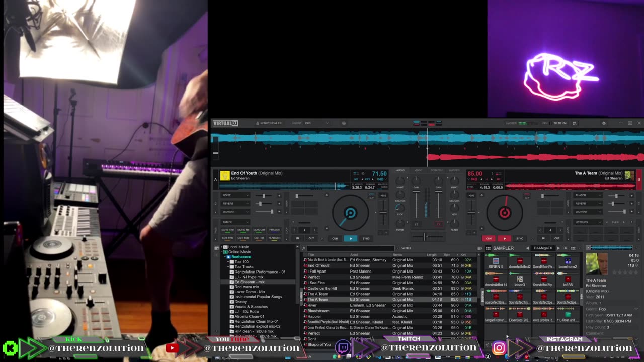This screenshot has height=362, width=644.
Task: Set loop OUT point on deck B
Action: pyautogui.click(x=557, y=238)
